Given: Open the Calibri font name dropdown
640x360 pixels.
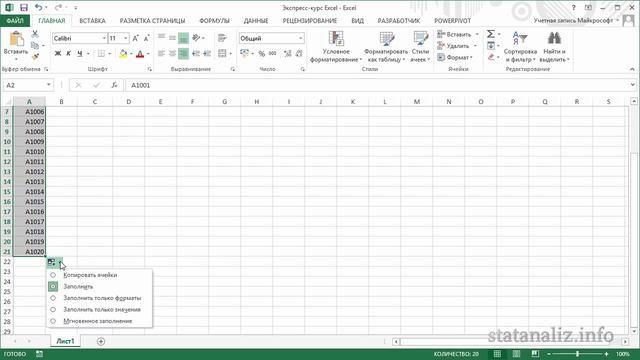Looking at the screenshot, I should 104,38.
